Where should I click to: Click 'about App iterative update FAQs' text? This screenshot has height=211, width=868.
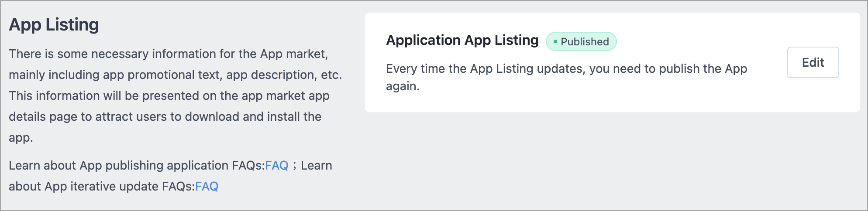(102, 187)
